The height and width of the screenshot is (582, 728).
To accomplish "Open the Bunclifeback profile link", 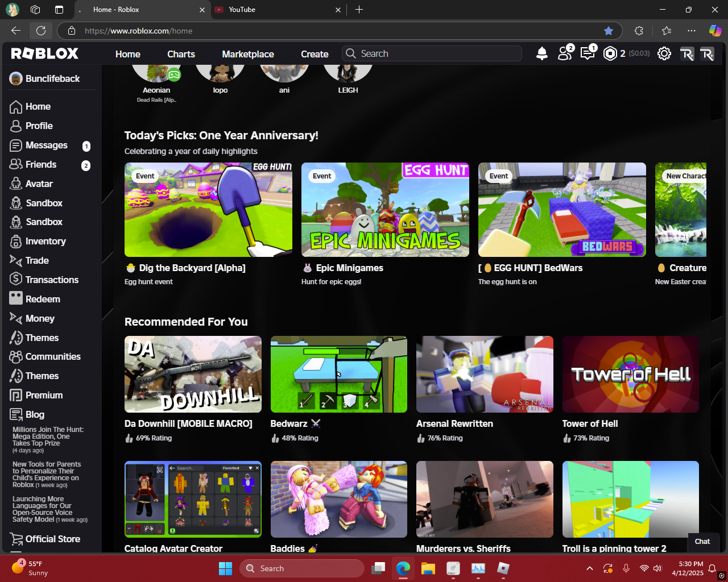I will tap(45, 78).
